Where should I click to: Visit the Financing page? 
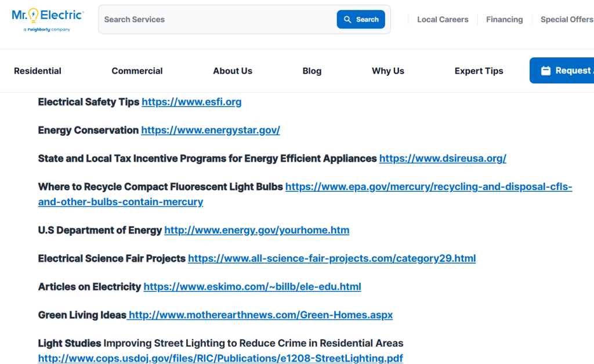tap(504, 19)
